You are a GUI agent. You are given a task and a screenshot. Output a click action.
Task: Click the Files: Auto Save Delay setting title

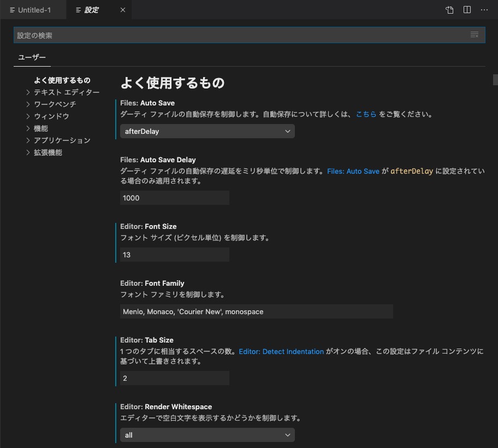[x=158, y=160]
